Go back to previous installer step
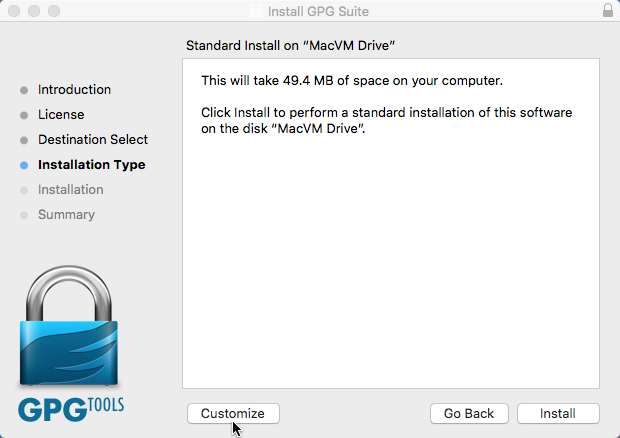 469,413
